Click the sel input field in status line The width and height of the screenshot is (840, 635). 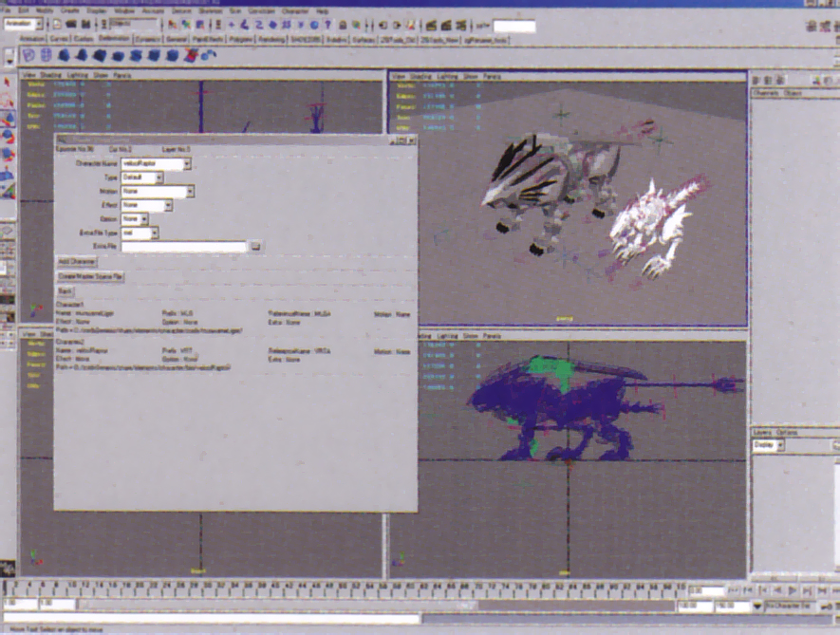pyautogui.click(x=514, y=26)
